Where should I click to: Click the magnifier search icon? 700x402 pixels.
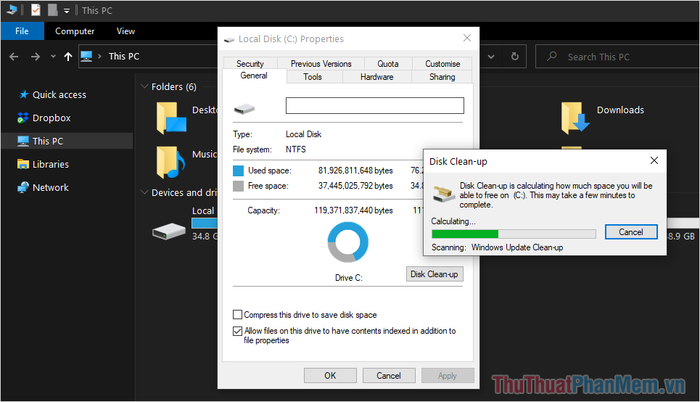pyautogui.click(x=552, y=56)
